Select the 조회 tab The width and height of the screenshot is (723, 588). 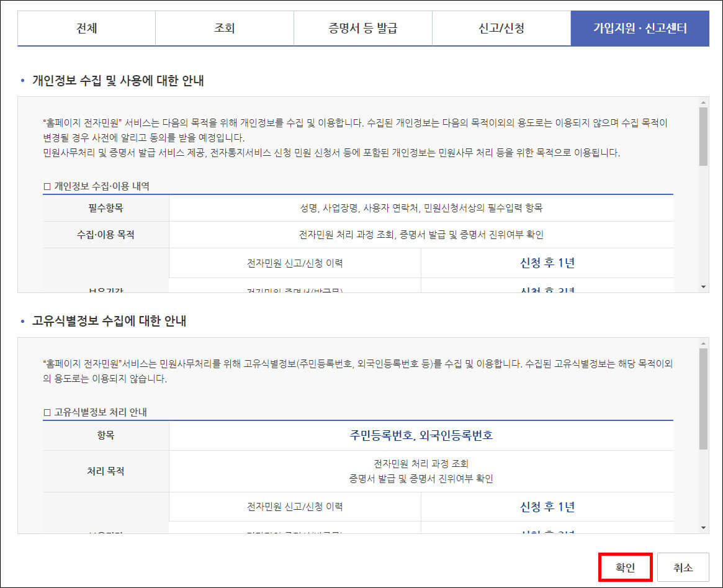[x=225, y=28]
